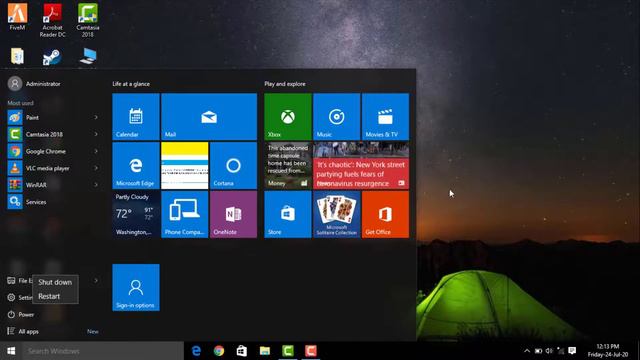Image resolution: width=640 pixels, height=360 pixels.
Task: Launch the Xbox tile
Action: click(x=288, y=117)
